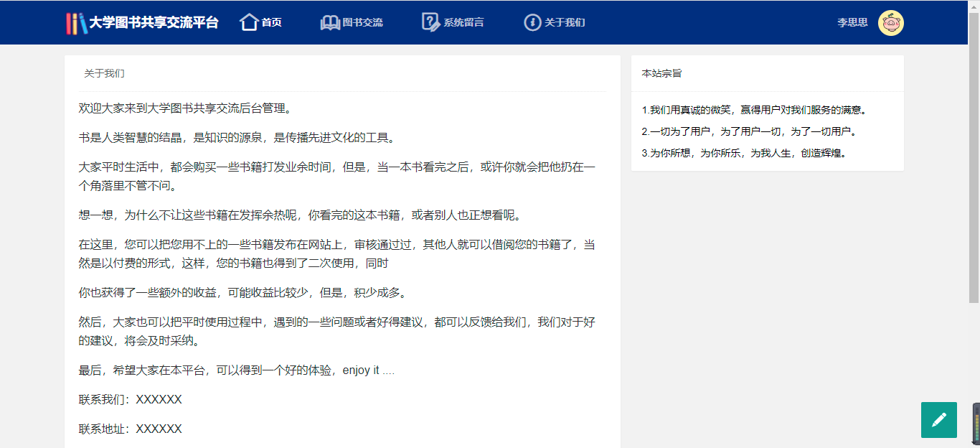980x448 pixels.
Task: Click the paragraph starting 想一想，为什么
Action: (x=302, y=215)
